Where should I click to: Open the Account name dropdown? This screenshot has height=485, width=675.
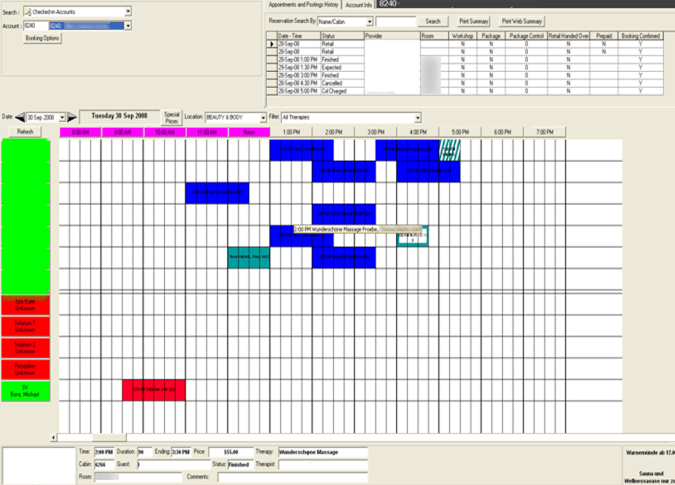(128, 26)
